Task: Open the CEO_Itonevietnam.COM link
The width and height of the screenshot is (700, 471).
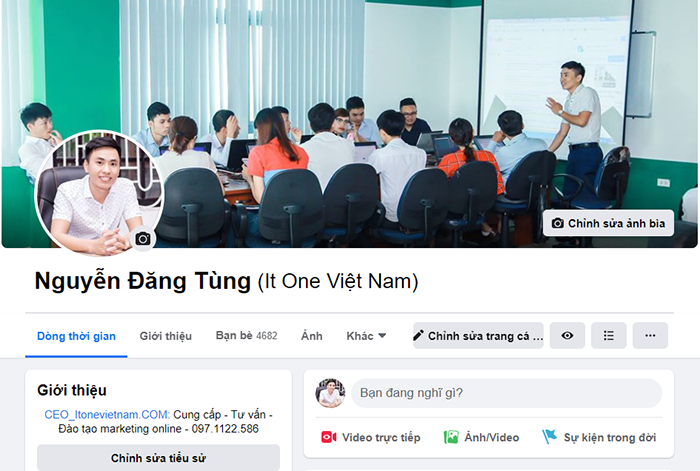Action: point(107,414)
